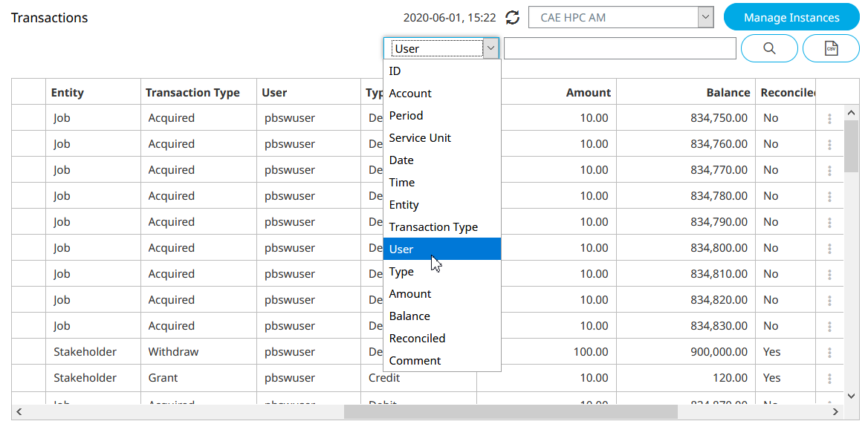Screen dimensions: 868x424
Task: Click the horizontal scrollbar thumb
Action: click(x=510, y=411)
